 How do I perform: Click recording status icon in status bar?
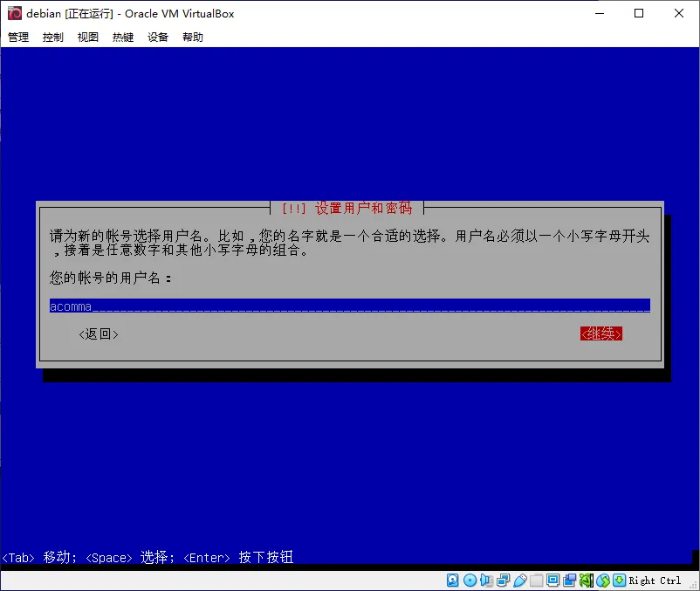point(570,581)
